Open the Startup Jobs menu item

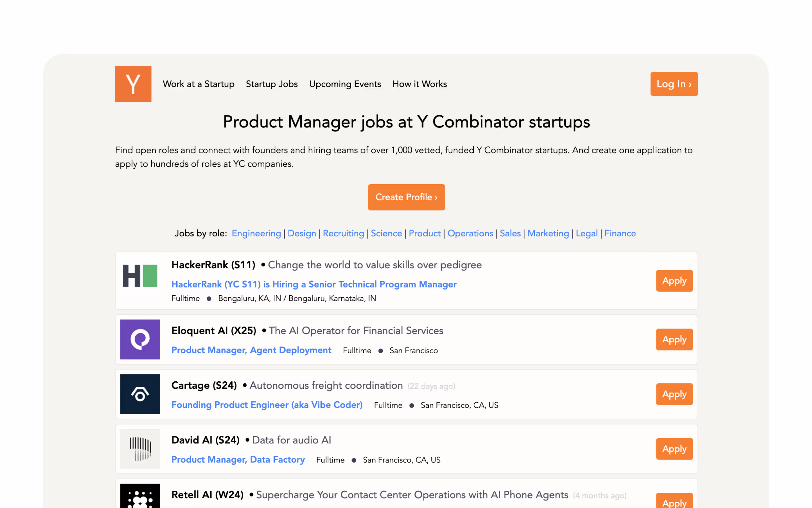(x=272, y=84)
